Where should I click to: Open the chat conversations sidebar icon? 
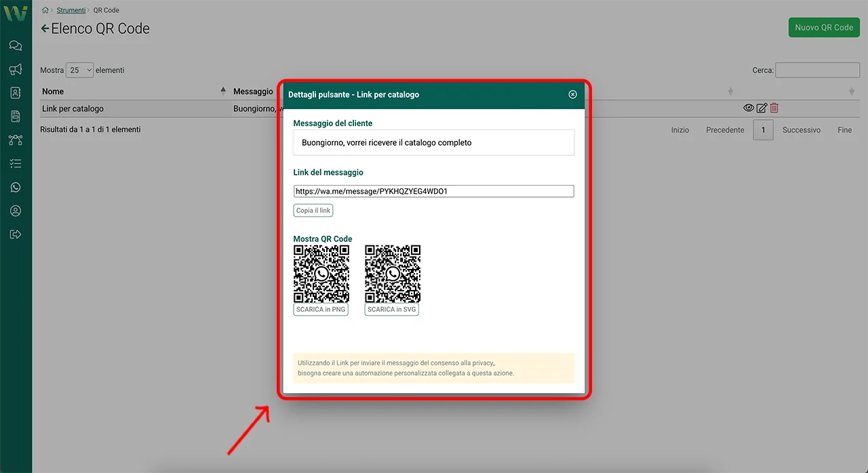coord(15,46)
